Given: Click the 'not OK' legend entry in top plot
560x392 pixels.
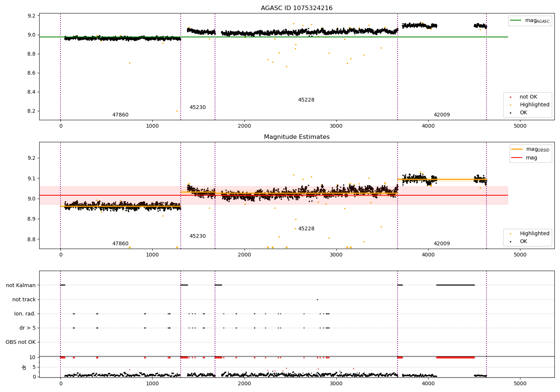Looking at the screenshot, I should coord(524,97).
